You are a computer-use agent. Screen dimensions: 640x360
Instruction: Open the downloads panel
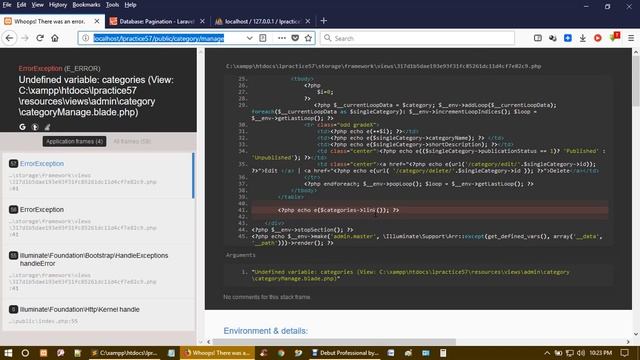click(x=583, y=38)
